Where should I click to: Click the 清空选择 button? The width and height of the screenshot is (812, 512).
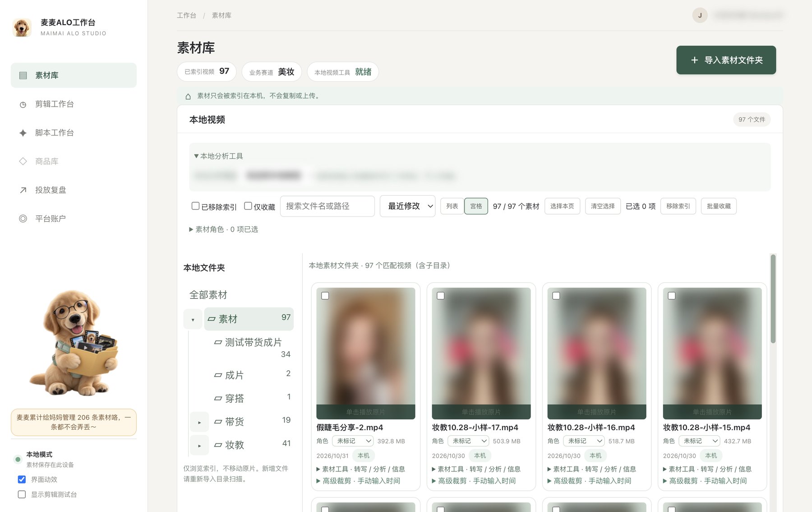pos(603,206)
